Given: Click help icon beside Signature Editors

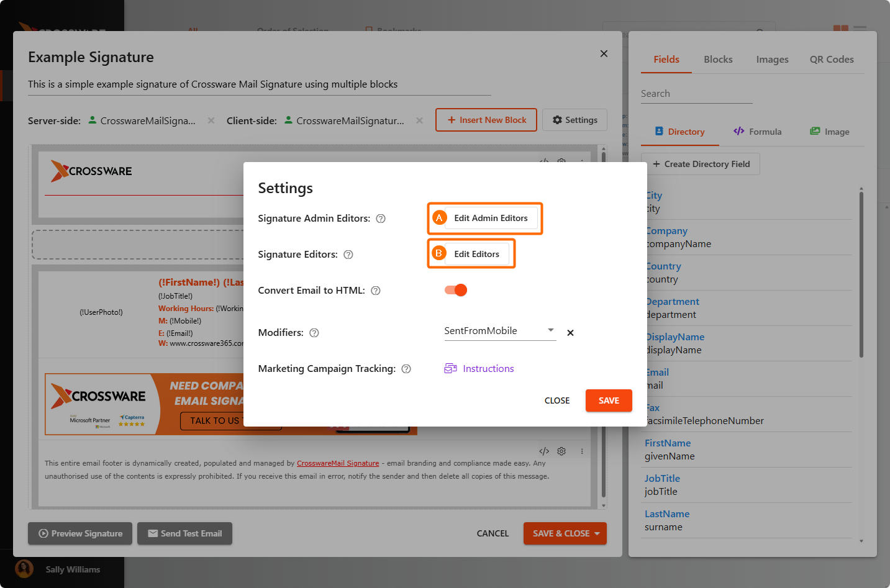Looking at the screenshot, I should coord(348,255).
